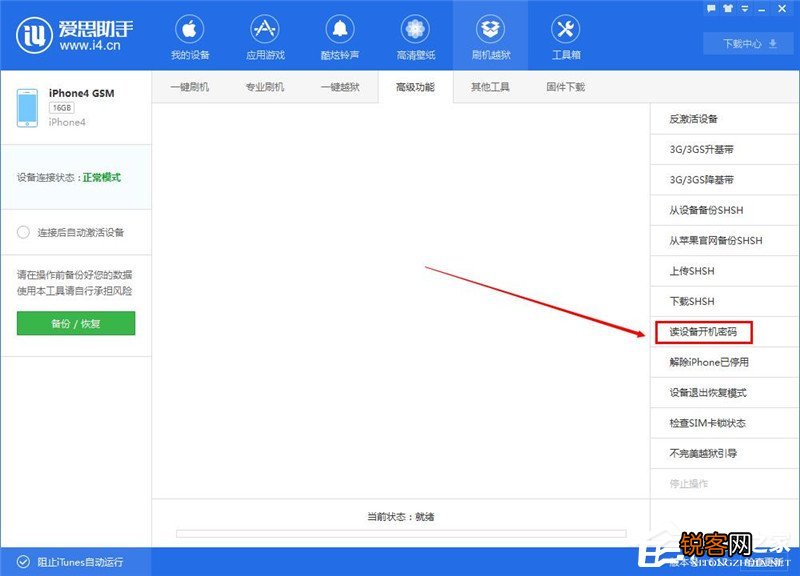
Task: Click the checkmark icon beside 阻止iTunes自动运行
Action: pyautogui.click(x=23, y=562)
